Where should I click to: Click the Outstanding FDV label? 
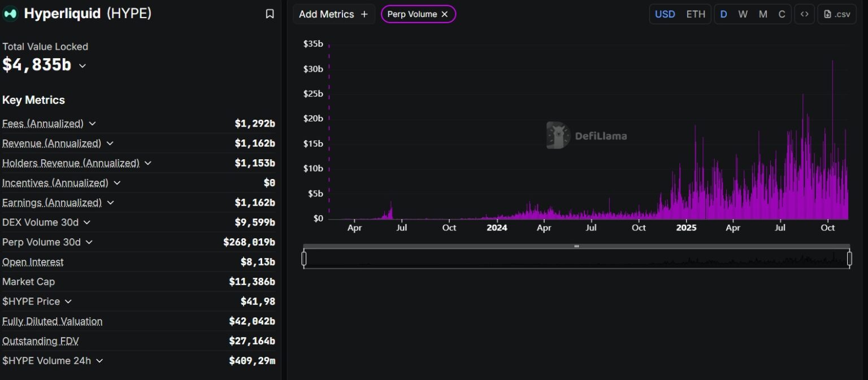[x=41, y=341]
